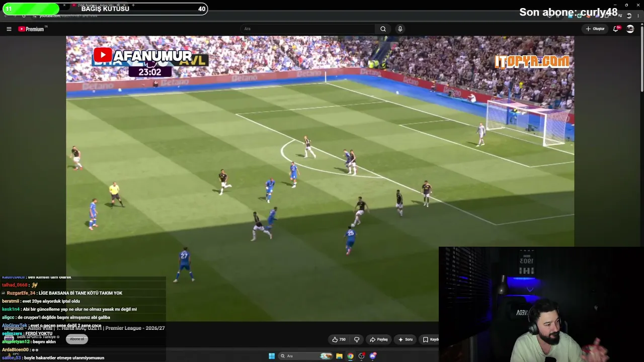
Task: Open the YouTube account avatar menu
Action: [630, 29]
